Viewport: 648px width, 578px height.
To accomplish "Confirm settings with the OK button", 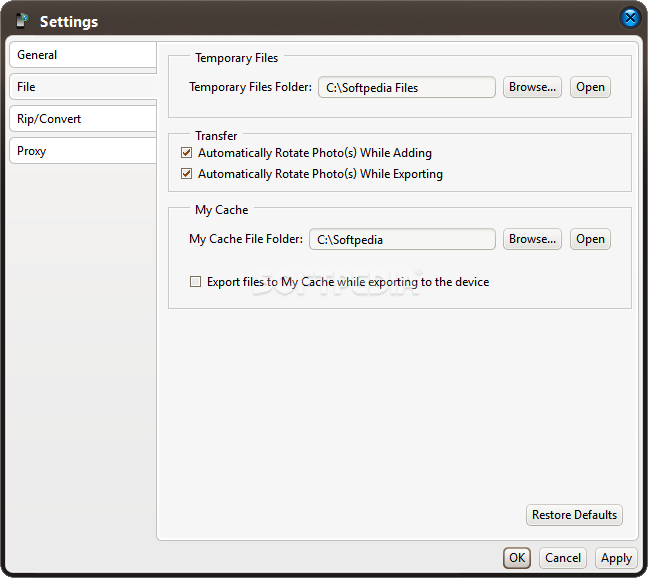I will (x=517, y=558).
